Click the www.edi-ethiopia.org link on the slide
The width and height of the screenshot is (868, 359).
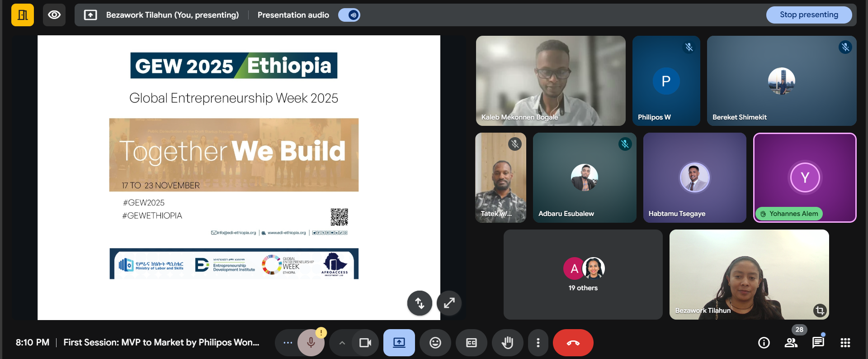click(x=287, y=233)
